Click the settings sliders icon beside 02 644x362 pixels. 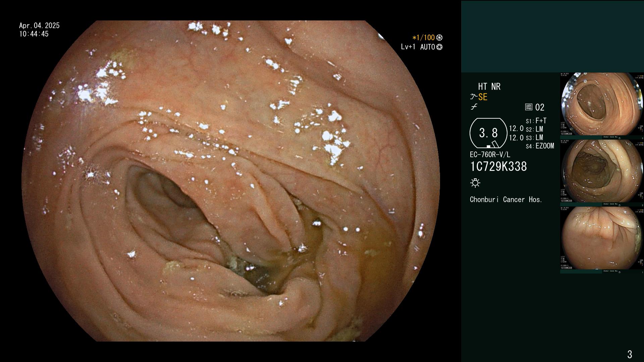tap(529, 107)
